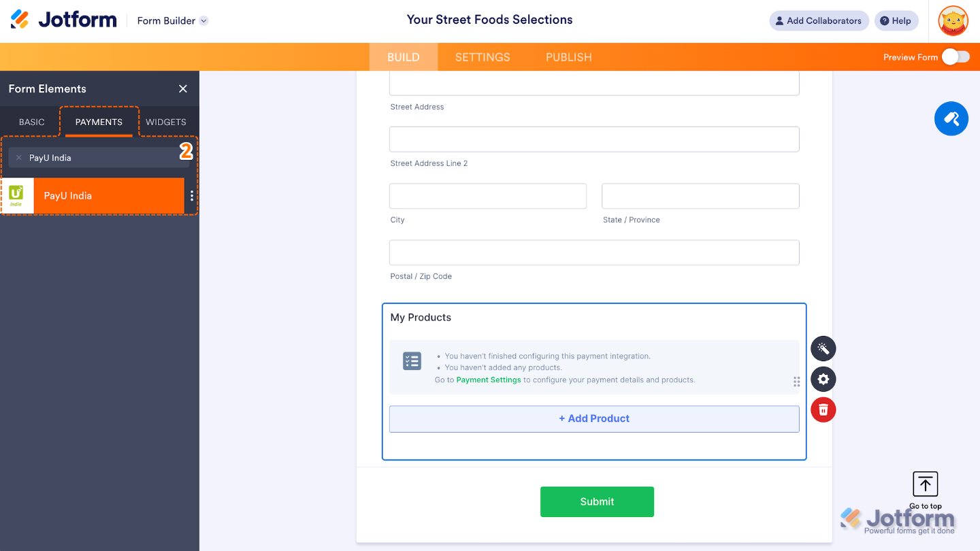Click the Submit button
The image size is (980, 551).
[x=597, y=501]
